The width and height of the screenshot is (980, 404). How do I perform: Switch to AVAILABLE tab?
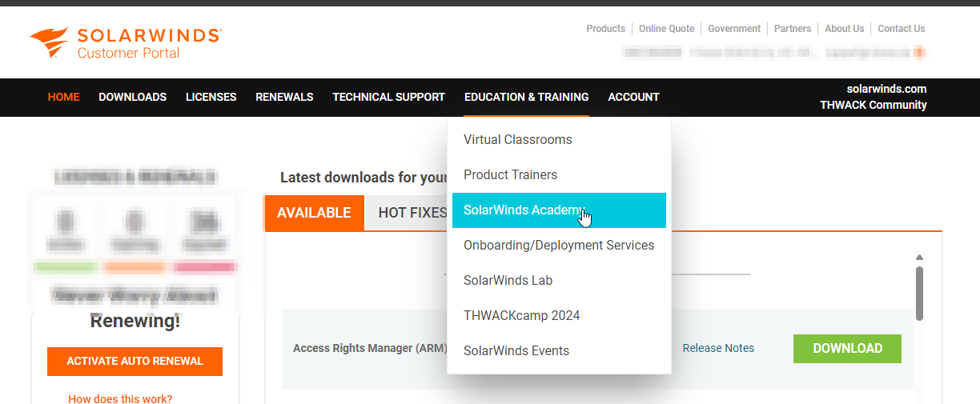pos(314,213)
